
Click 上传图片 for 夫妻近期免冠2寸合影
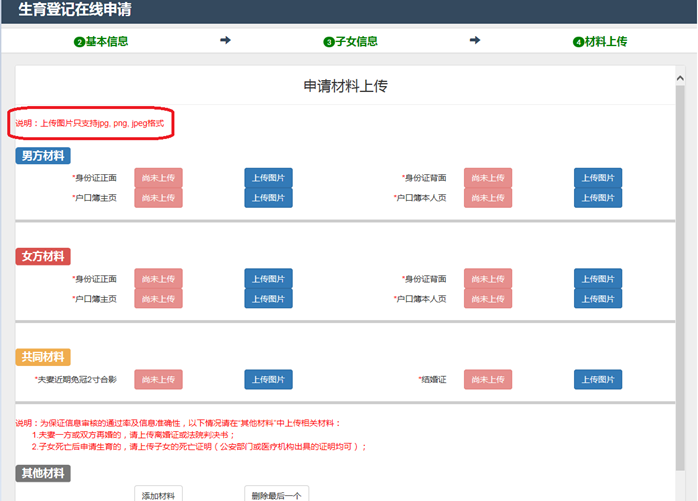[x=268, y=380]
